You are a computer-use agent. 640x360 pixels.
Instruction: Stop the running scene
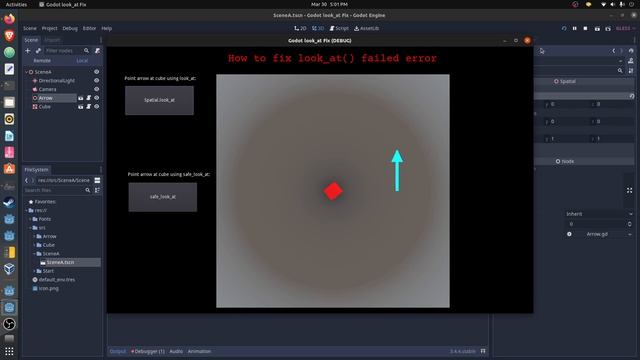point(585,29)
